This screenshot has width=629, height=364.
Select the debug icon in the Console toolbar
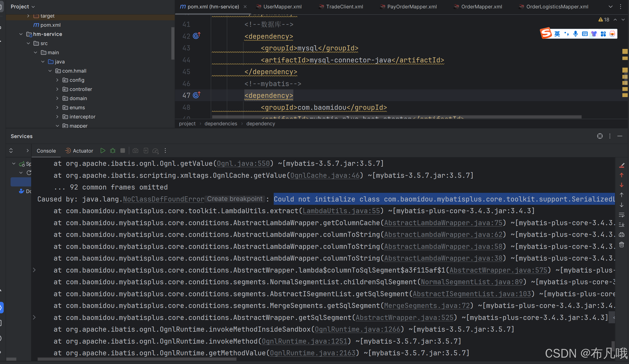tap(112, 151)
